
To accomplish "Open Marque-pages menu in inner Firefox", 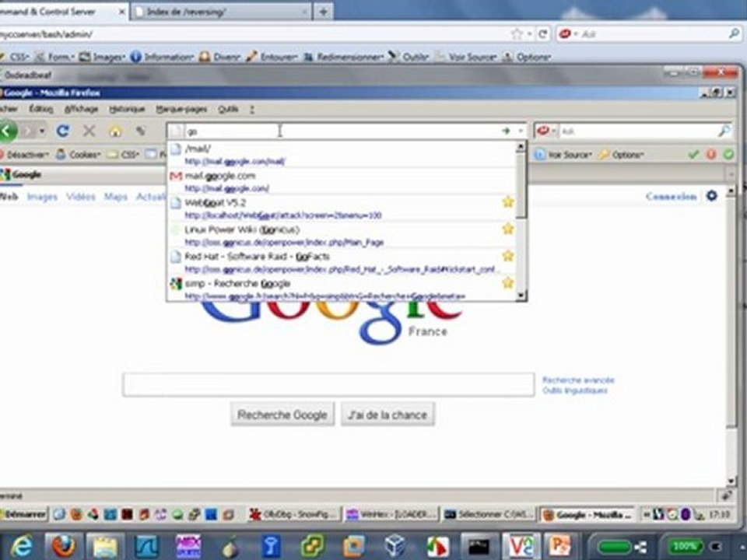I will [x=181, y=109].
